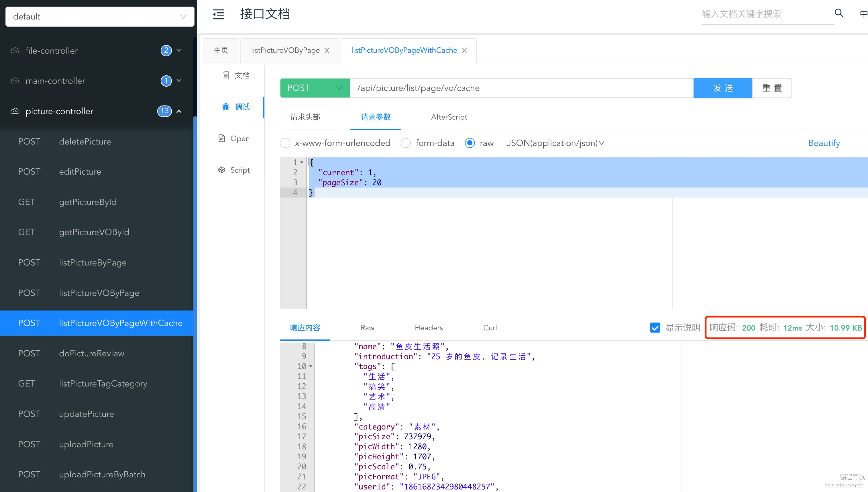Open the AfterScript tab
Viewport: 868px width, 492px height.
click(449, 117)
